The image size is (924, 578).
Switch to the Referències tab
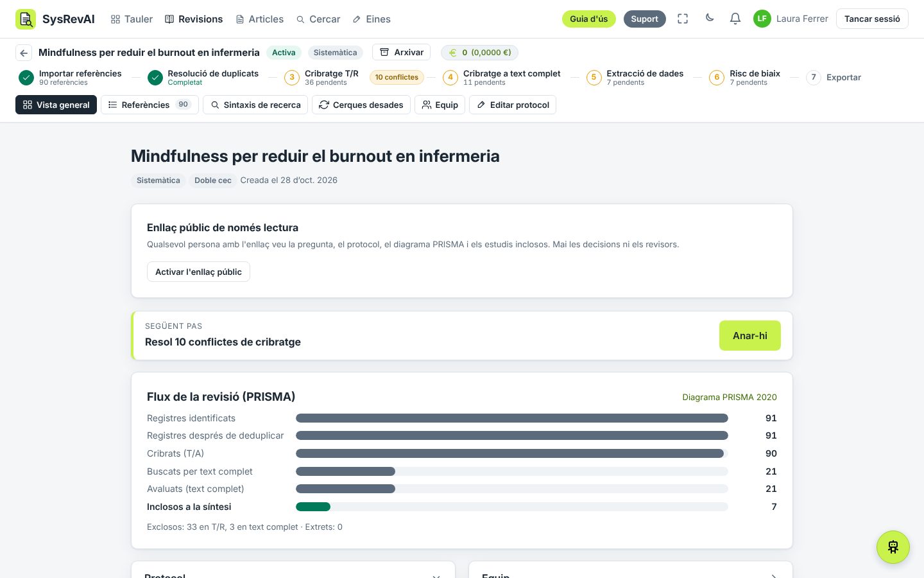pos(150,105)
